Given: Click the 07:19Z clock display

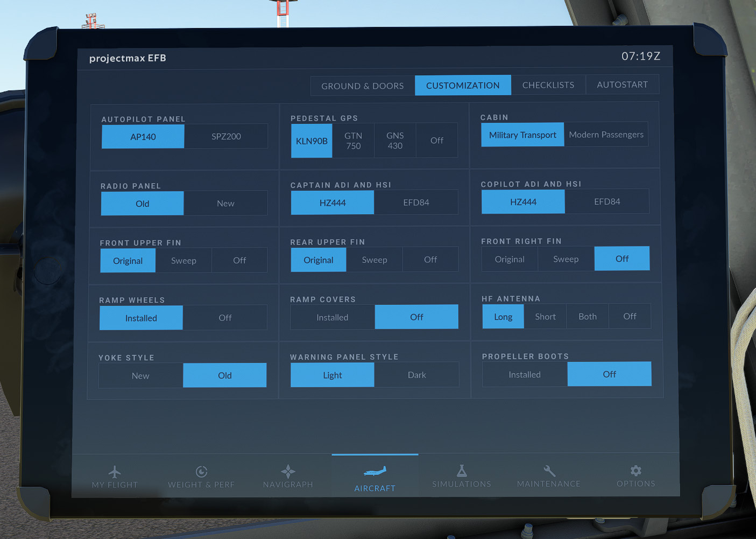Looking at the screenshot, I should (x=641, y=56).
